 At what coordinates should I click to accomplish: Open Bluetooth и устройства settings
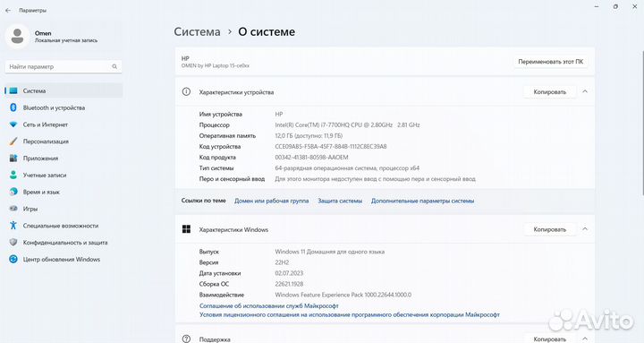coord(54,107)
